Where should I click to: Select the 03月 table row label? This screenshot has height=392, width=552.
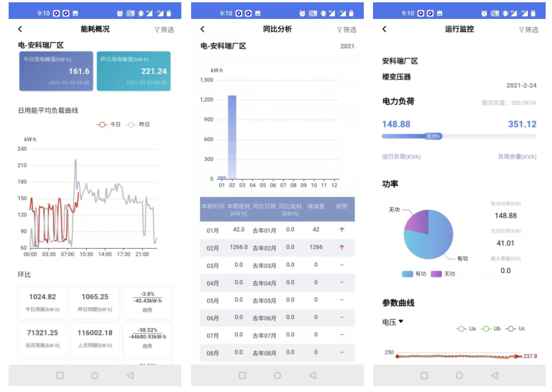[x=212, y=265]
